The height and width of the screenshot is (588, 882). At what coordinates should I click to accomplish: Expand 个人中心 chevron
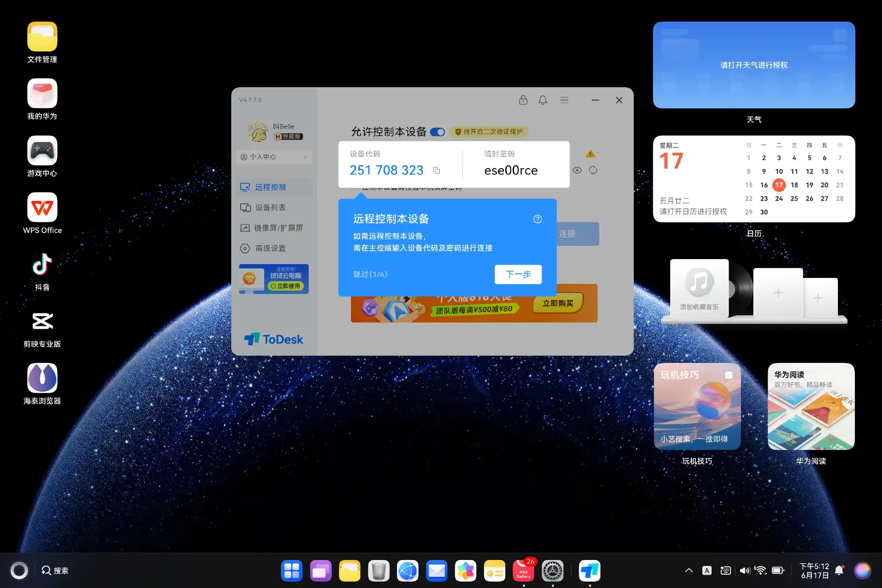(305, 157)
